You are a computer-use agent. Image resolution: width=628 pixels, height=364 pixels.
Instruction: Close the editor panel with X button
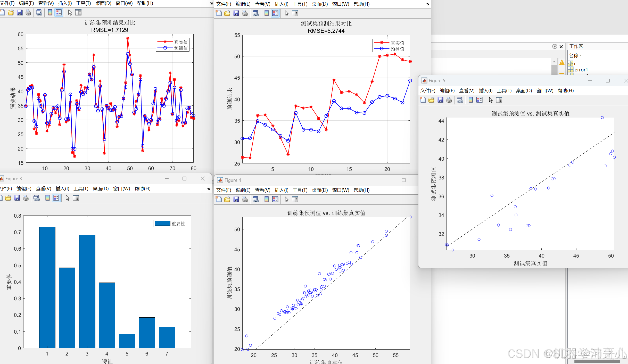click(561, 46)
